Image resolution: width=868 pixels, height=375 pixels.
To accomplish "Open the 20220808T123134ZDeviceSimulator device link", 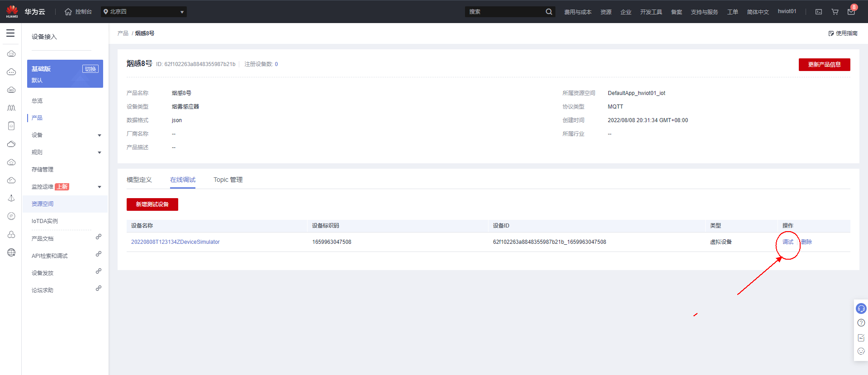I will [175, 242].
